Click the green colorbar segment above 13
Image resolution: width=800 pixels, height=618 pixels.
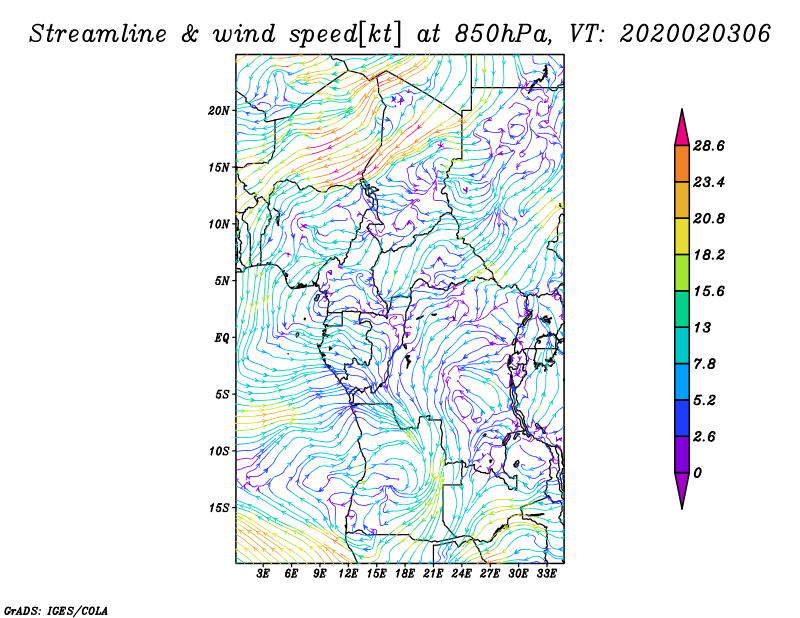click(682, 309)
